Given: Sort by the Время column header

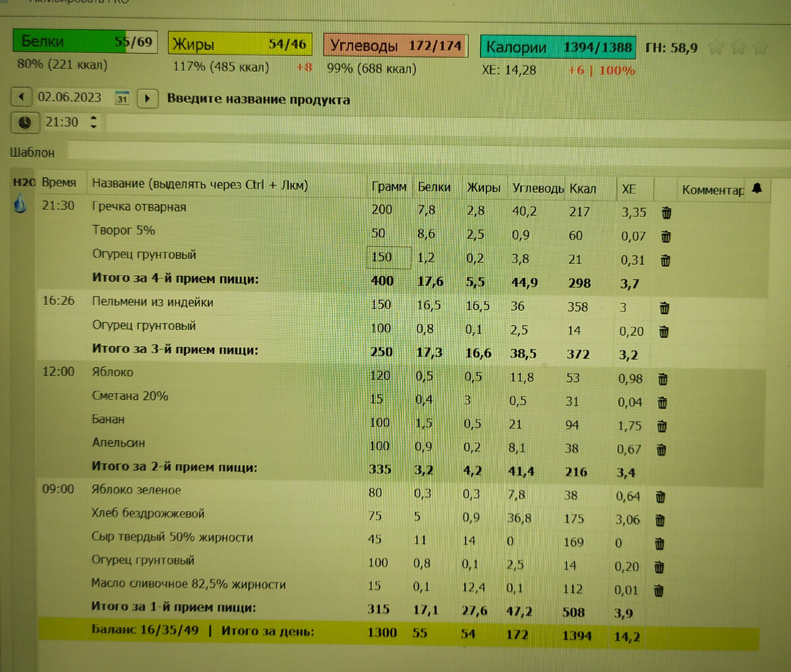Looking at the screenshot, I should (59, 182).
